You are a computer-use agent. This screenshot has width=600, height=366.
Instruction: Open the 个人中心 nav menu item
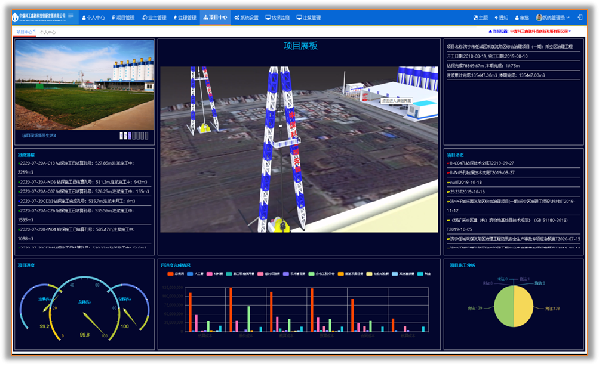point(93,18)
